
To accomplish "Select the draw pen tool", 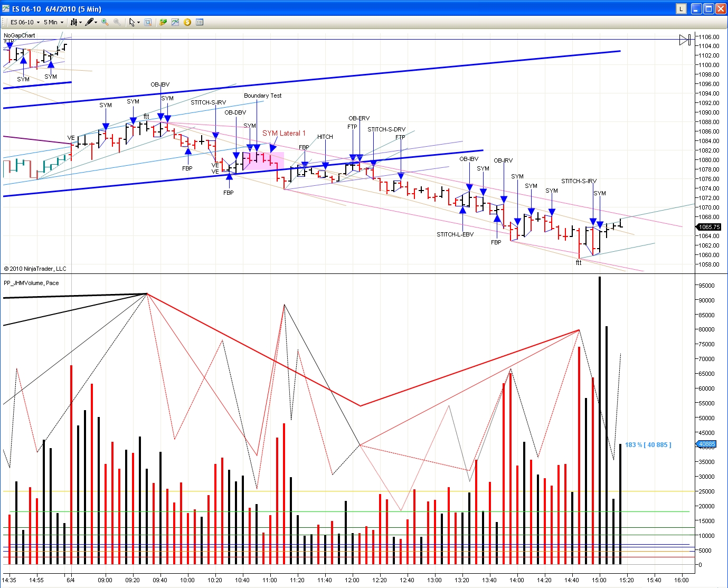I will point(90,22).
